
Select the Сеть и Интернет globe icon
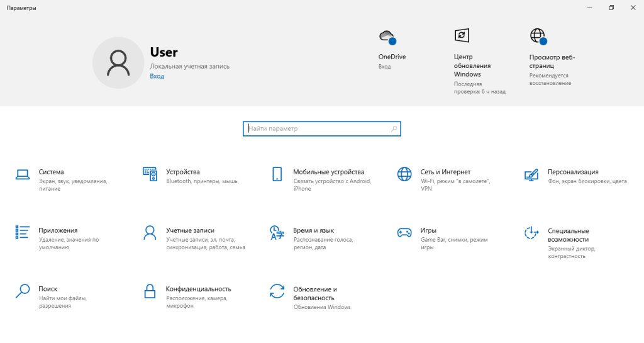point(404,174)
